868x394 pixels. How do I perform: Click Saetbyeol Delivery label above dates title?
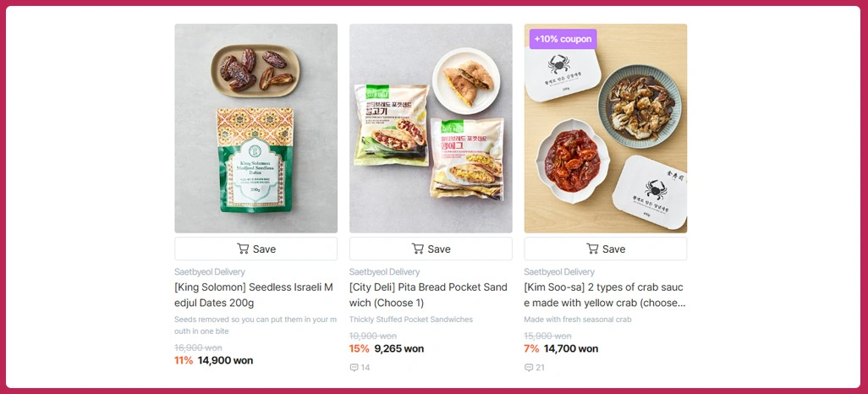pos(210,272)
